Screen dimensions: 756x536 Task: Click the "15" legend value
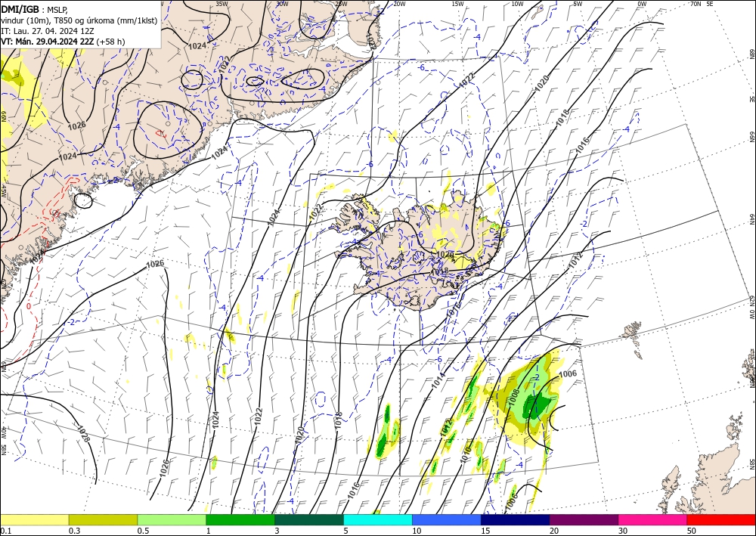click(485, 531)
